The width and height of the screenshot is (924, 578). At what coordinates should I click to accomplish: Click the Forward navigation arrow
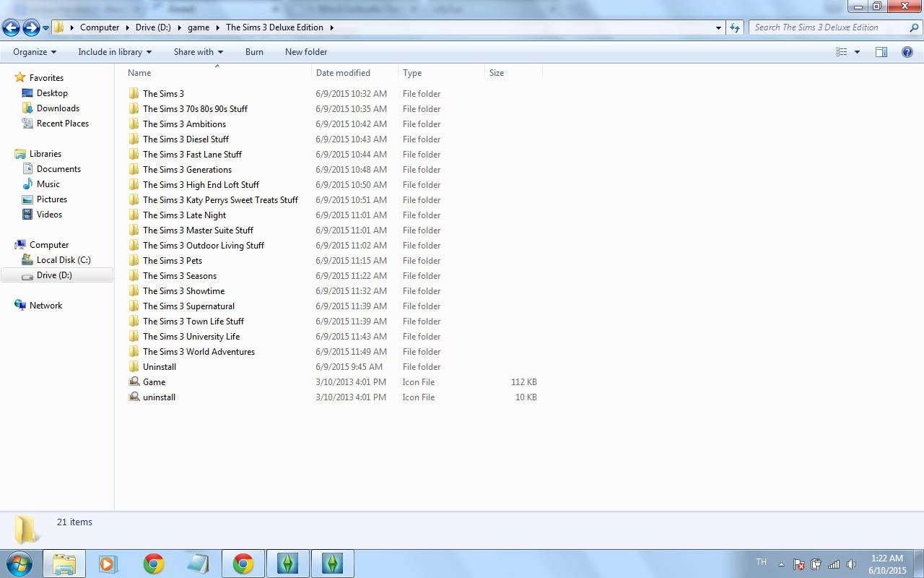31,27
